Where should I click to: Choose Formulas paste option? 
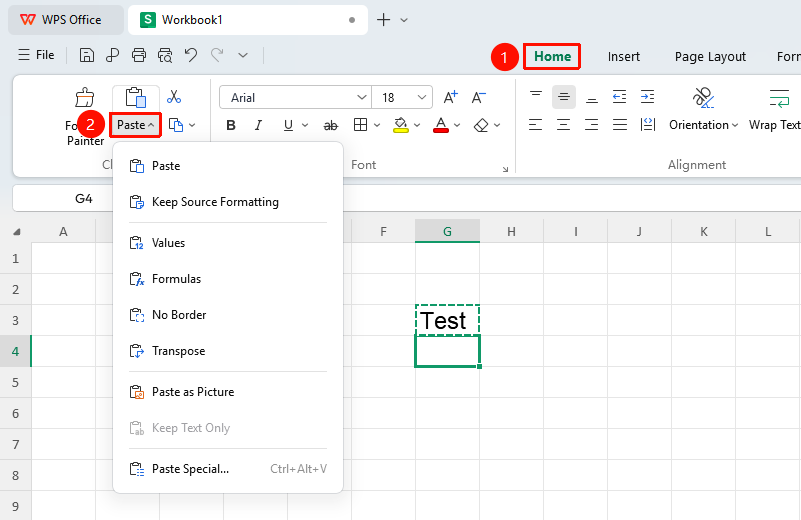(x=228, y=279)
